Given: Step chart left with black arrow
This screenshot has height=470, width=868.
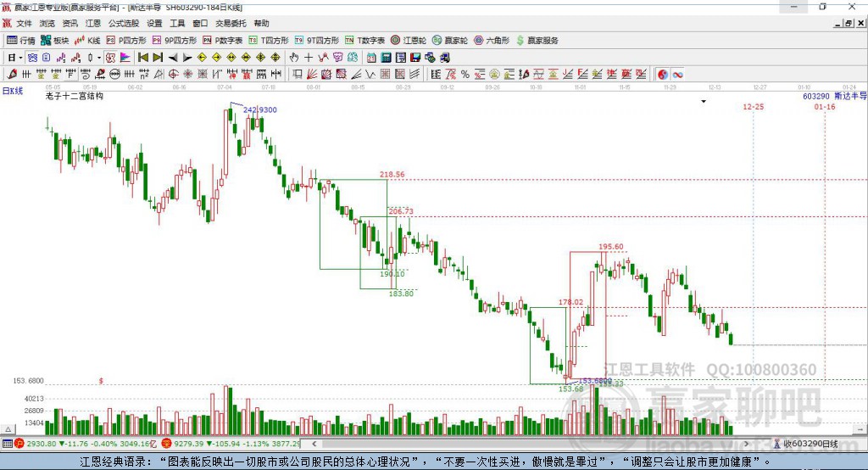Looking at the screenshot, I should pos(173,58).
